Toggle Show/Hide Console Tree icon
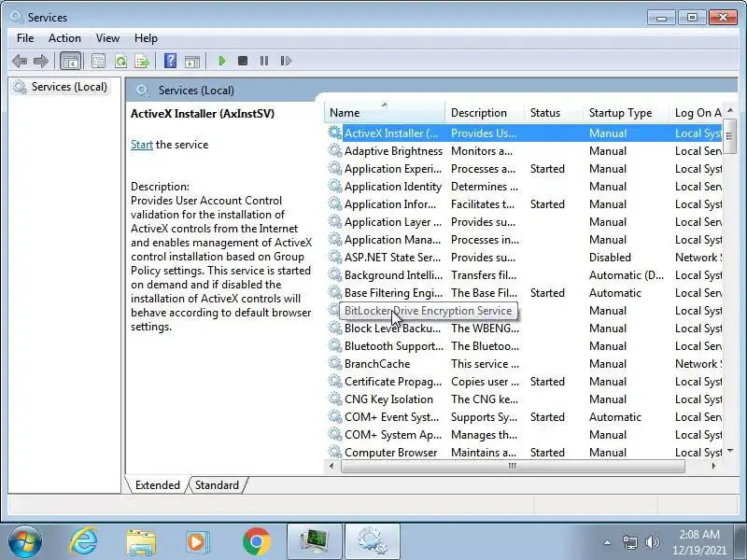747x560 pixels. tap(71, 61)
